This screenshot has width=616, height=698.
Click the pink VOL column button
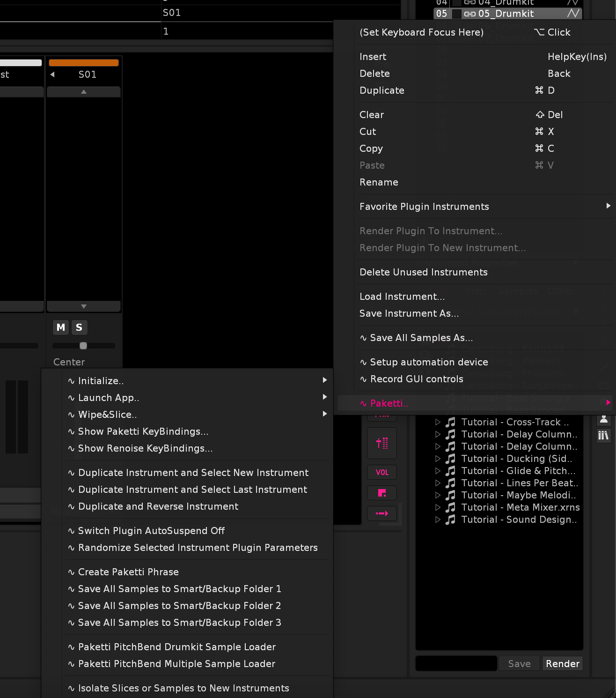tap(382, 472)
